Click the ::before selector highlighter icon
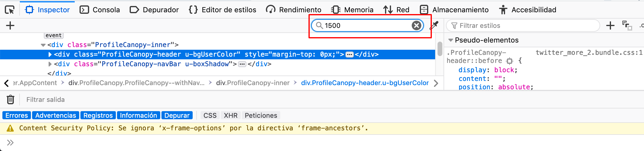 point(509,61)
